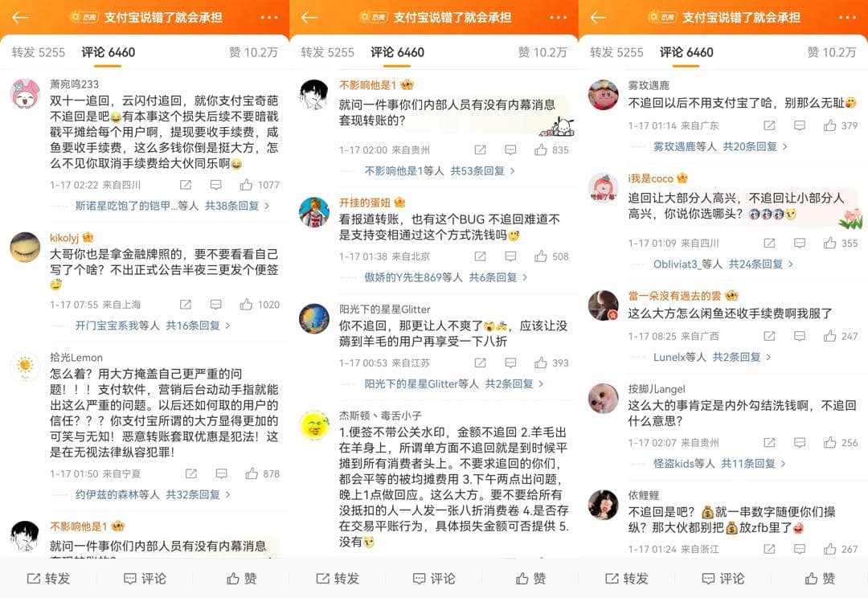Open three-dots menu in the rightmost header
This screenshot has height=598, width=868.
coord(848,17)
